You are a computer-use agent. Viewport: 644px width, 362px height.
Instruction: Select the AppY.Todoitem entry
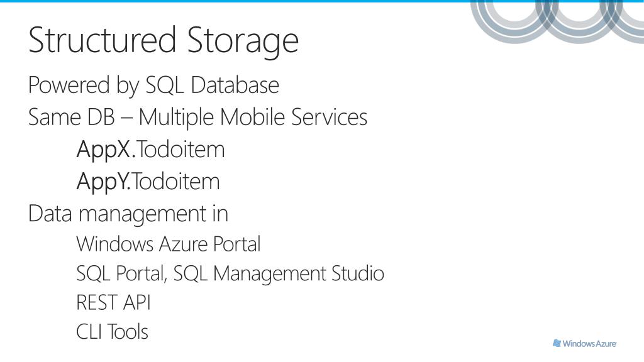[148, 182]
